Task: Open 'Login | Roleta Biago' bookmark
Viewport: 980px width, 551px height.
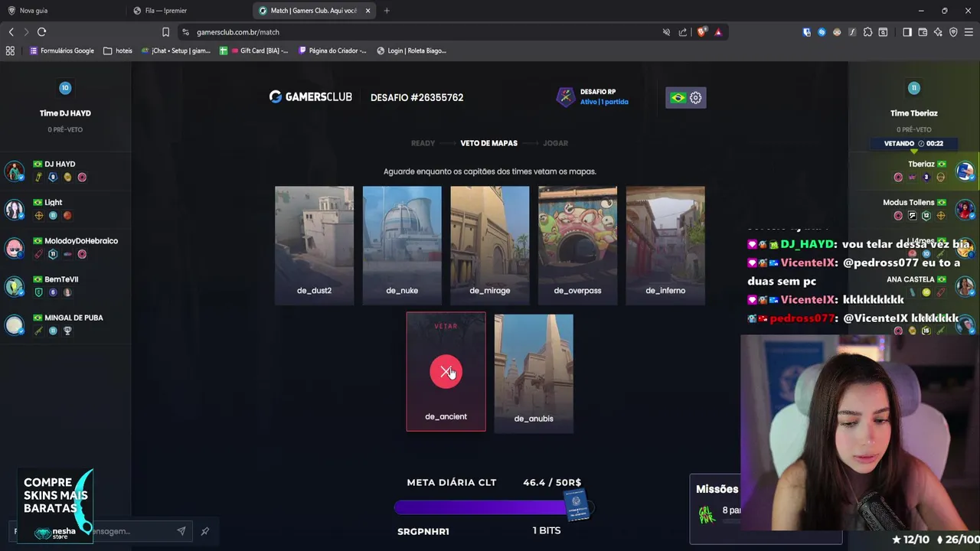Action: pyautogui.click(x=412, y=51)
